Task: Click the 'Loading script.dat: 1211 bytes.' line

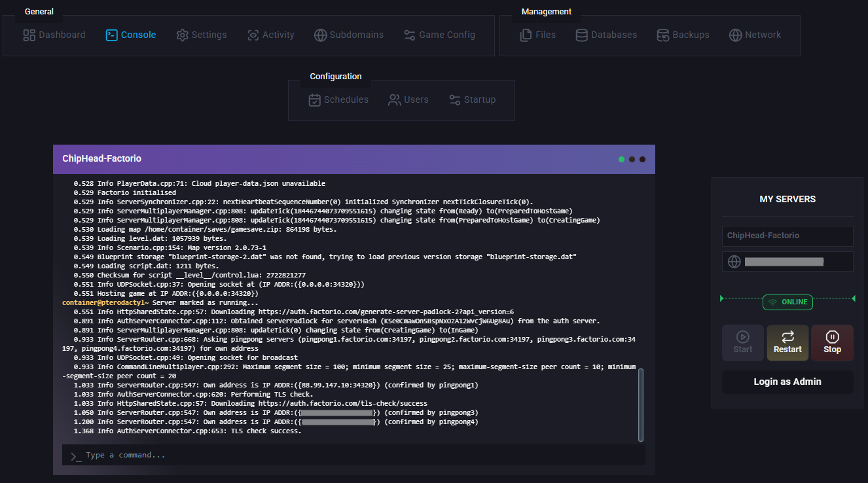Action: point(147,266)
